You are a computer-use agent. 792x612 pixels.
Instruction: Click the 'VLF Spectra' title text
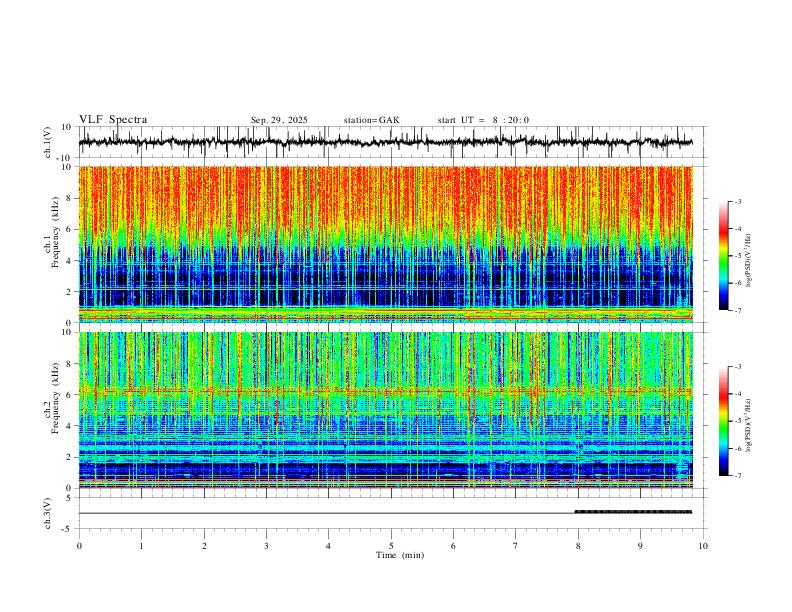pos(113,120)
